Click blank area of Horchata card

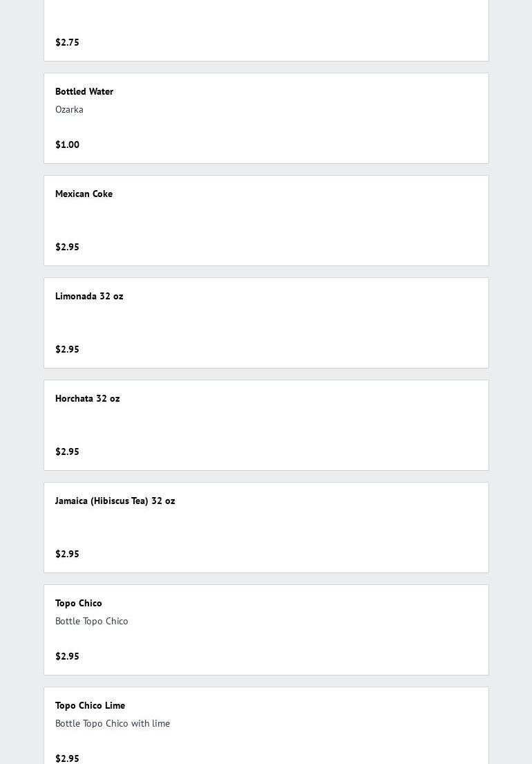coord(292,425)
